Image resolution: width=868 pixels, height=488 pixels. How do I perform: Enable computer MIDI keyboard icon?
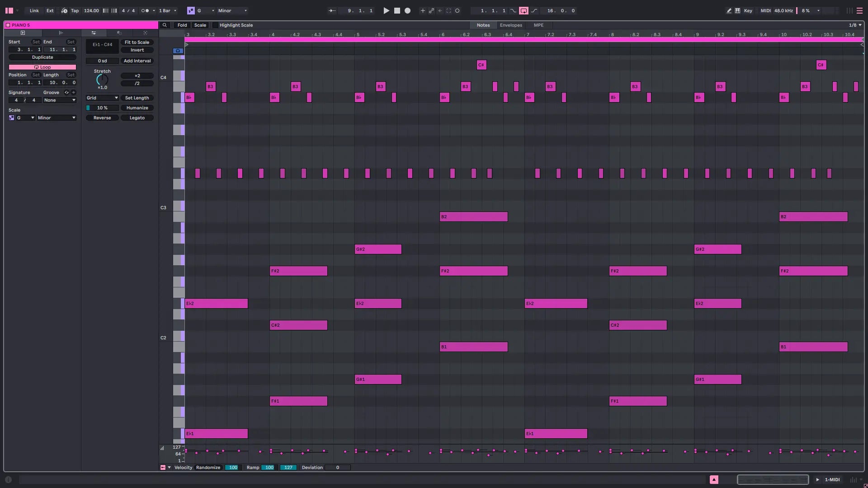click(737, 10)
